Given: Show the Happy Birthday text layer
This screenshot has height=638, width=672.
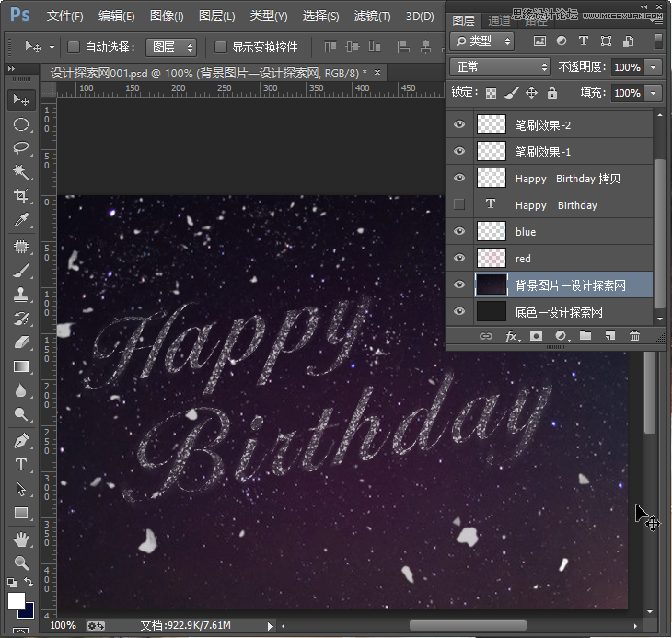Looking at the screenshot, I should pos(459,204).
